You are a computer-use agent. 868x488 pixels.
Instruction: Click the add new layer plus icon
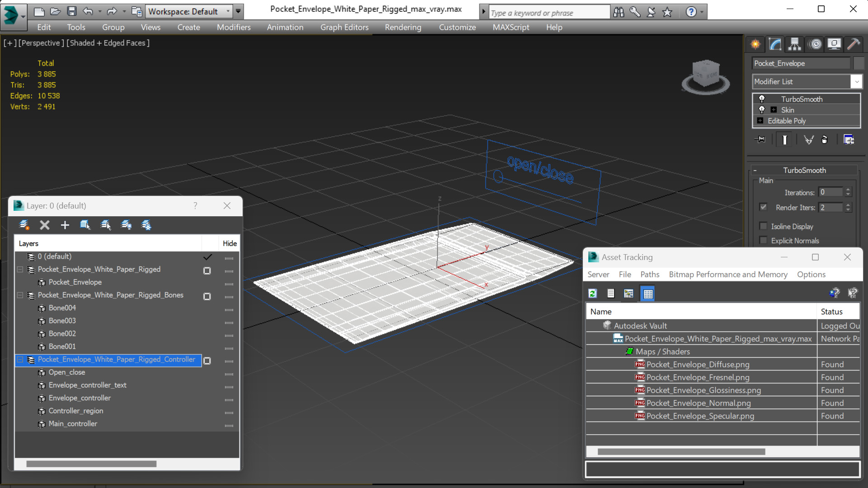coord(65,225)
